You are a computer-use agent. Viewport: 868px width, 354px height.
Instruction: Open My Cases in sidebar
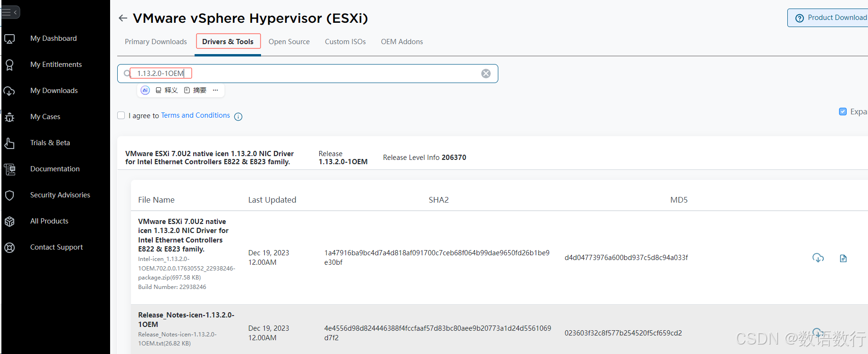(x=45, y=117)
